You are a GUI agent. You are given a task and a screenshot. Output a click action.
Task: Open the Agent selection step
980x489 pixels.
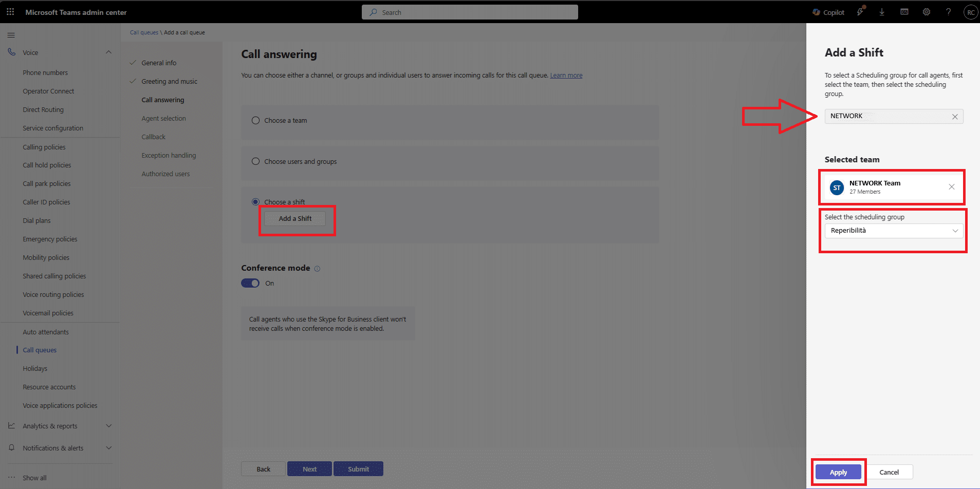coord(163,119)
